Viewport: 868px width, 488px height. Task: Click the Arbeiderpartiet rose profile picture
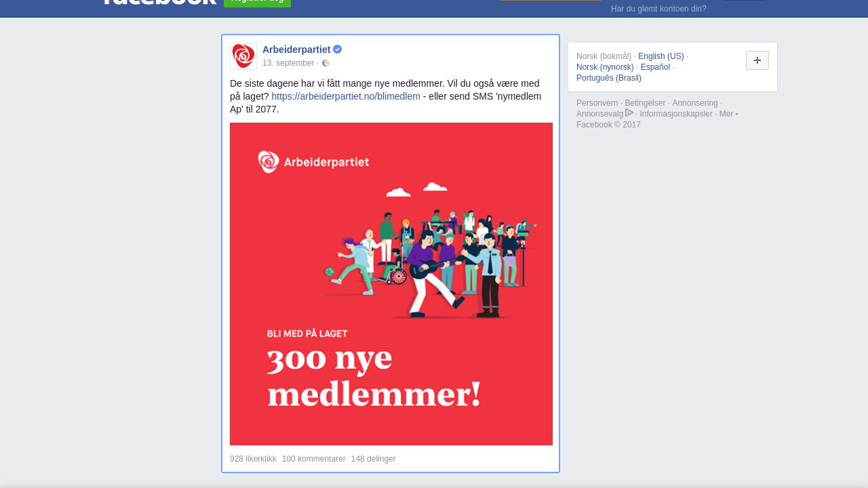pos(243,56)
